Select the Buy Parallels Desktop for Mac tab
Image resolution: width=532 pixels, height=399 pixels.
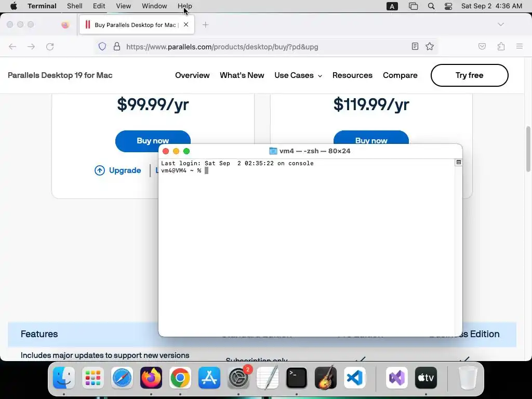click(137, 25)
